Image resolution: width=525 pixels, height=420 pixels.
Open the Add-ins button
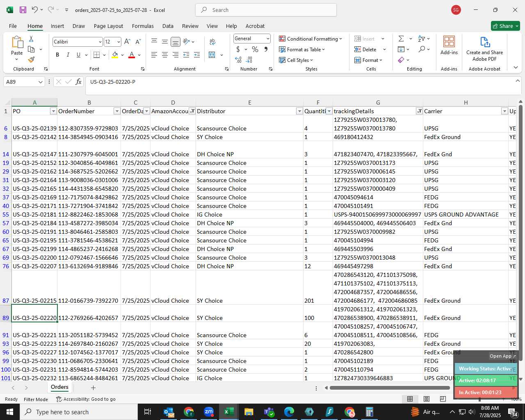coord(449,45)
